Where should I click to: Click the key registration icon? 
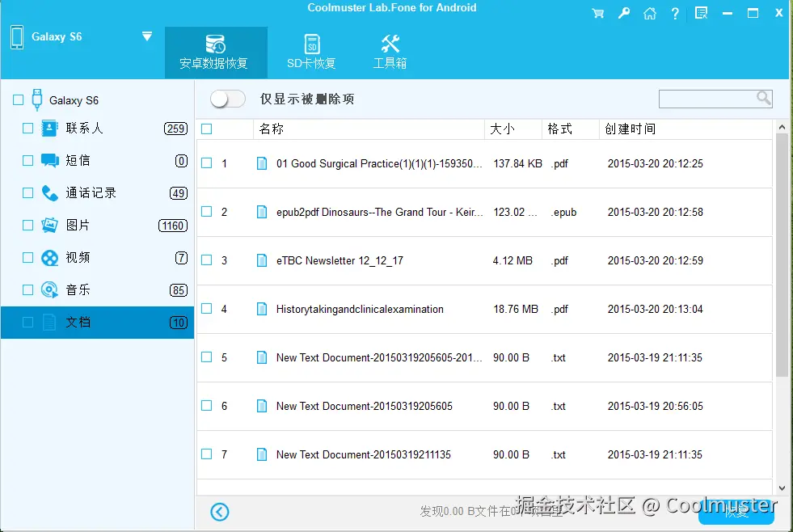[624, 13]
